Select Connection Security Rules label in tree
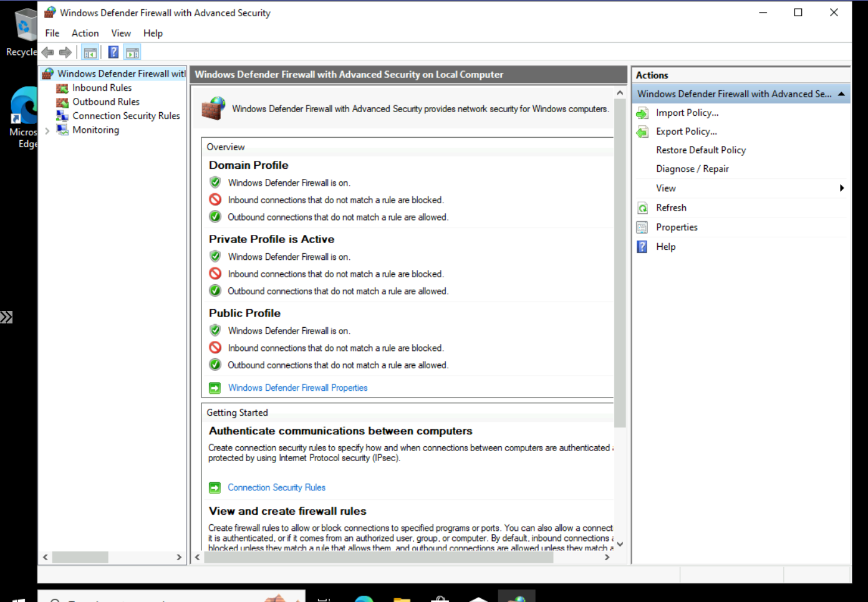This screenshot has height=602, width=868. coord(126,116)
